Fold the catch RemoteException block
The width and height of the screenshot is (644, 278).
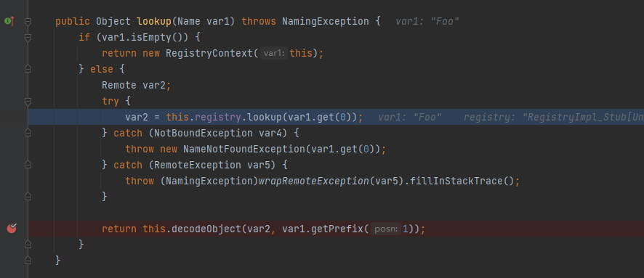(x=28, y=165)
